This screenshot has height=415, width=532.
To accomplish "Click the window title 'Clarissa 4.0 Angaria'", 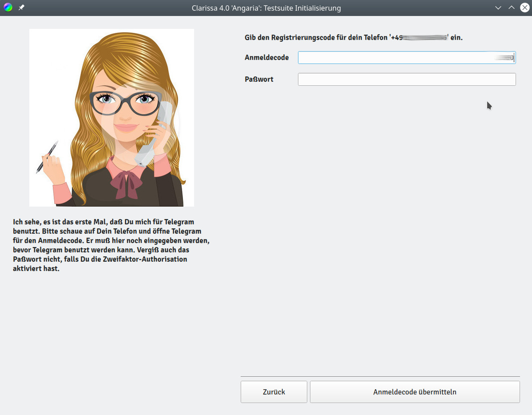I will [266, 8].
